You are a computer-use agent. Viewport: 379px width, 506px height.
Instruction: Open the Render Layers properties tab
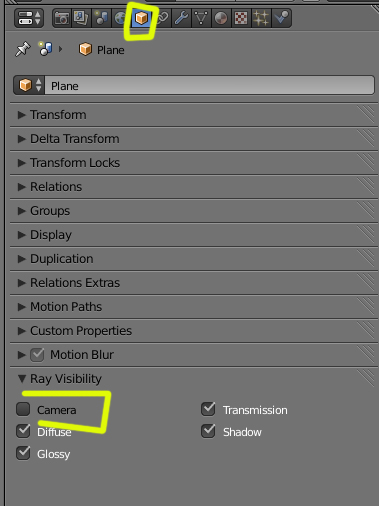pyautogui.click(x=81, y=18)
